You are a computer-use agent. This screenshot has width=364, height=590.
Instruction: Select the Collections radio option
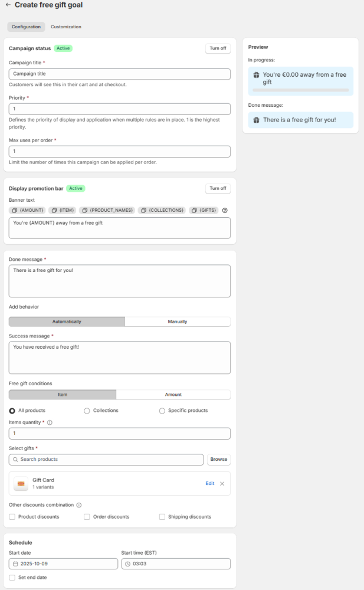[87, 411]
